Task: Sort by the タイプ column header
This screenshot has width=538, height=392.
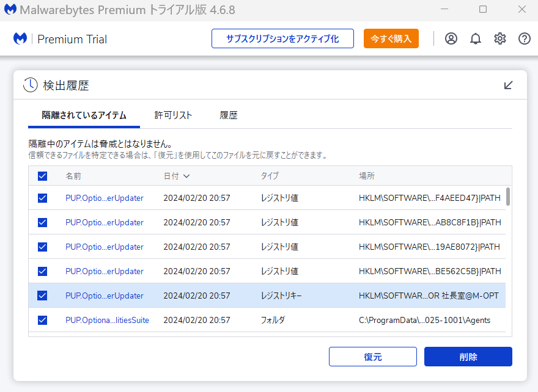Action: pos(270,176)
